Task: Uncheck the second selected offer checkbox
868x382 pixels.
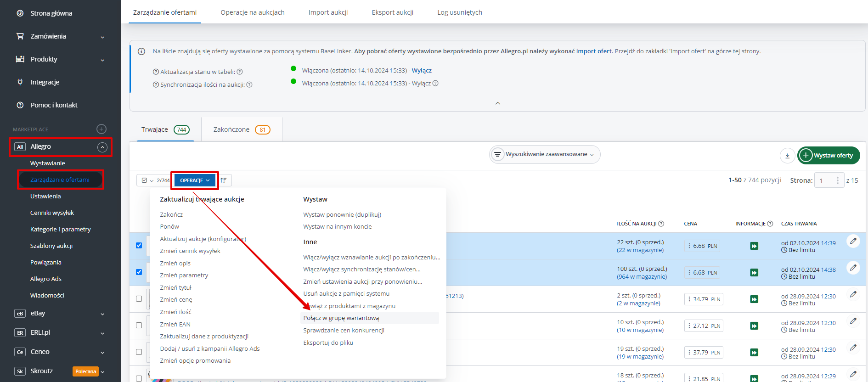Action: [139, 272]
